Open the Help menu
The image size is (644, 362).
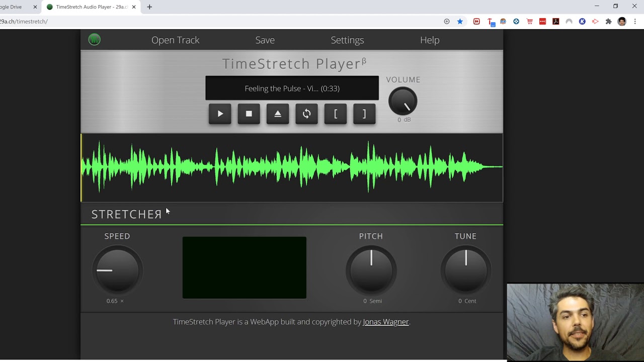click(430, 40)
